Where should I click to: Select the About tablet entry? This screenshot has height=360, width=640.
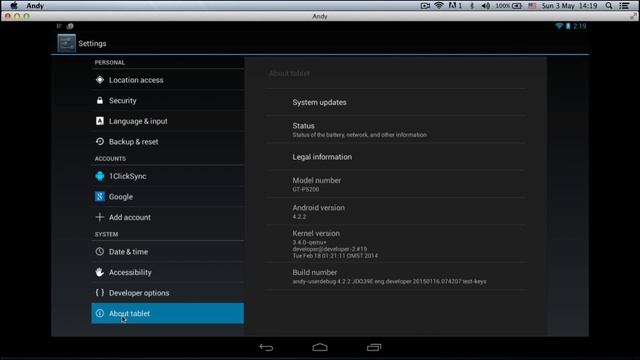coord(167,313)
